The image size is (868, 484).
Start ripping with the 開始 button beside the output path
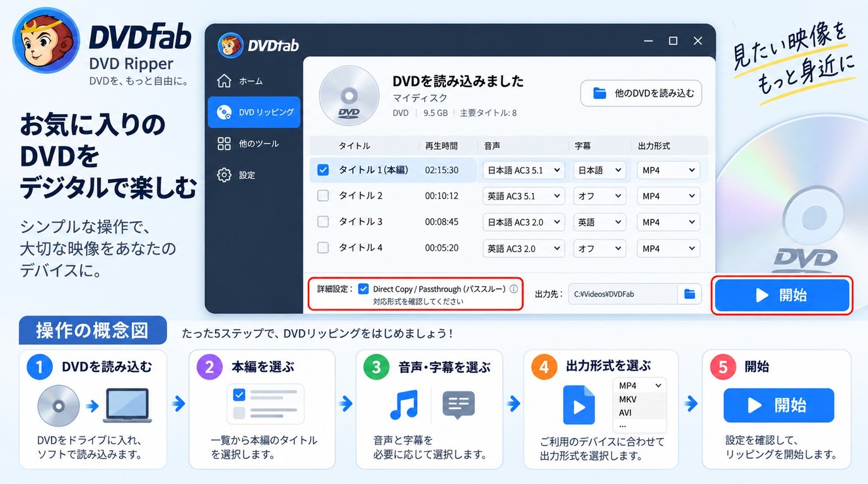[x=782, y=295]
